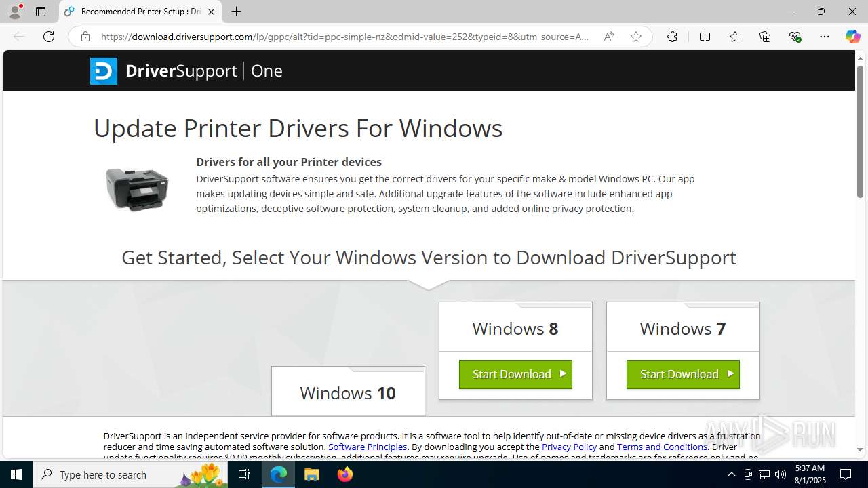868x488 pixels.
Task: Click the scrollbar down arrow
Action: pos(860,449)
